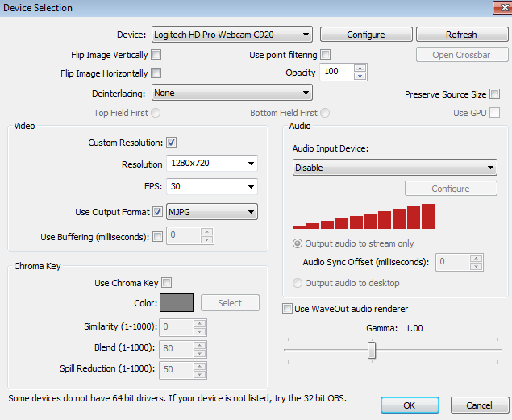The image size is (512, 420).
Task: Open the MJPG output format dropdown
Action: coord(212,212)
